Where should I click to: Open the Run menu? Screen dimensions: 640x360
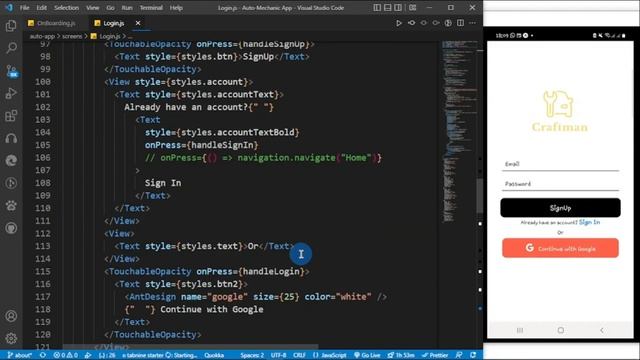127,8
